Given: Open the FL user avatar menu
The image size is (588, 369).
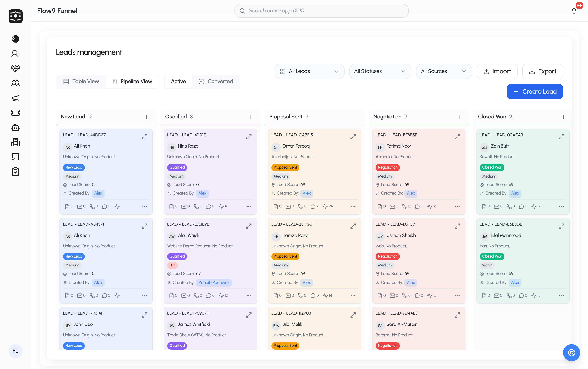Looking at the screenshot, I should coord(15,351).
